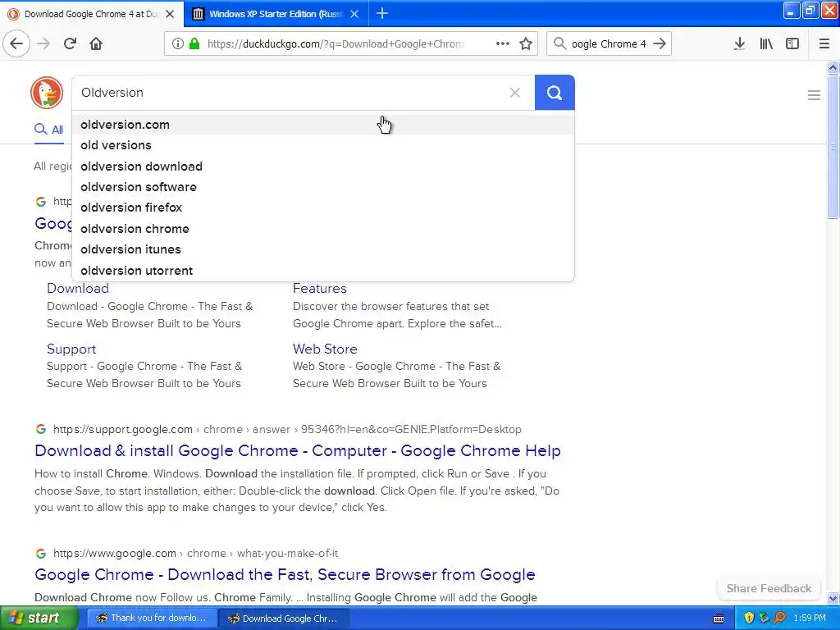Image resolution: width=840 pixels, height=630 pixels.
Task: Submit the Firefox search bar arrow
Action: (660, 43)
